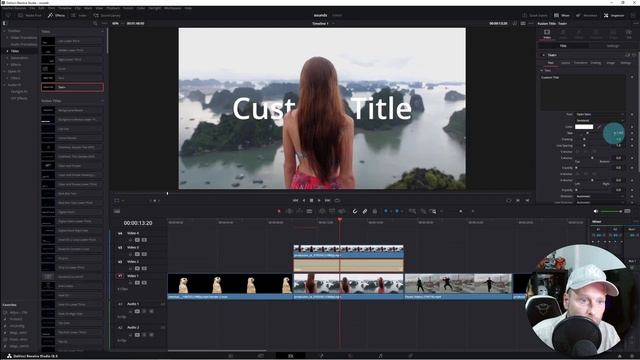Add a marker at playhead
This screenshot has height=360, width=640.
(397, 211)
